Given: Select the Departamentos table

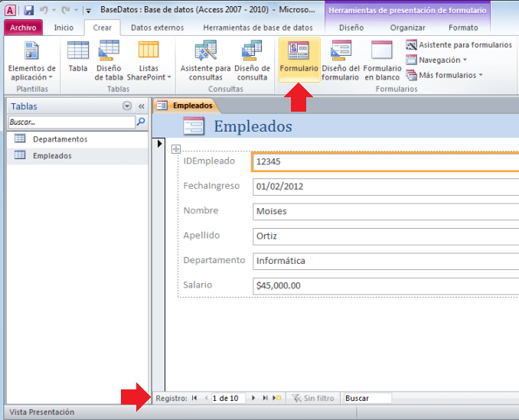Looking at the screenshot, I should (x=60, y=139).
